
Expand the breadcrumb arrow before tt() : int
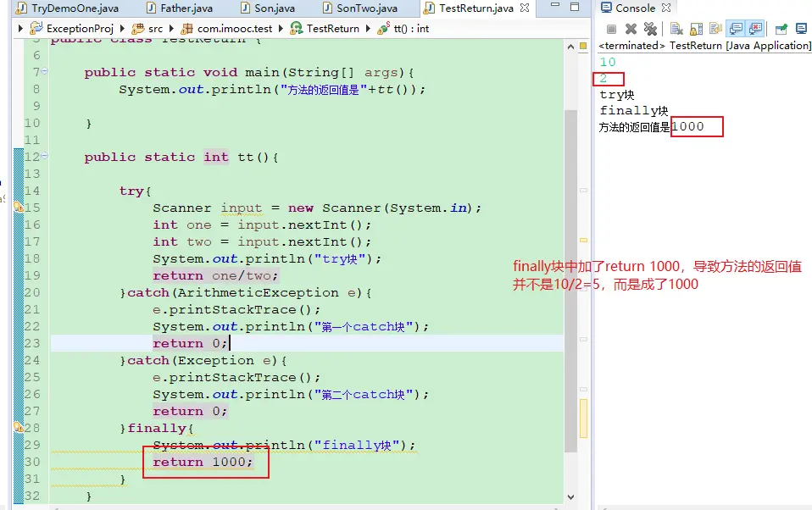368,29
